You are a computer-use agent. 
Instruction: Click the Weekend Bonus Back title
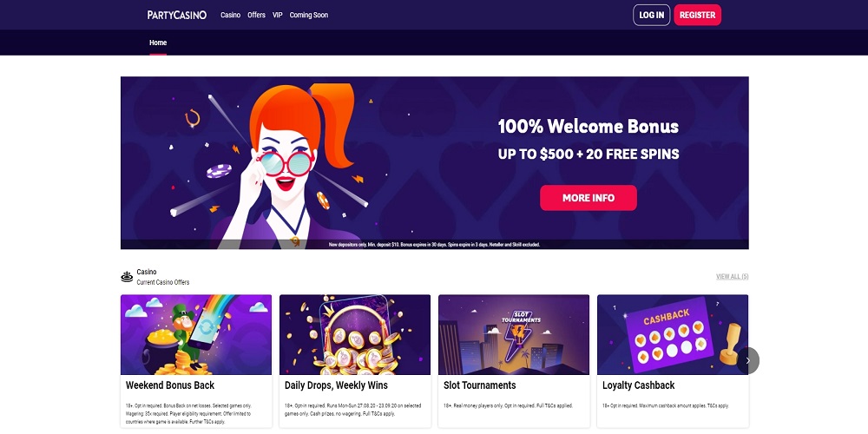[x=170, y=385]
